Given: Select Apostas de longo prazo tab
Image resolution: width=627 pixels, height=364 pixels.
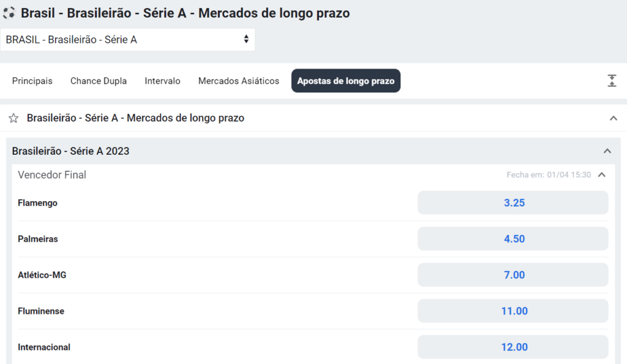Looking at the screenshot, I should (346, 81).
